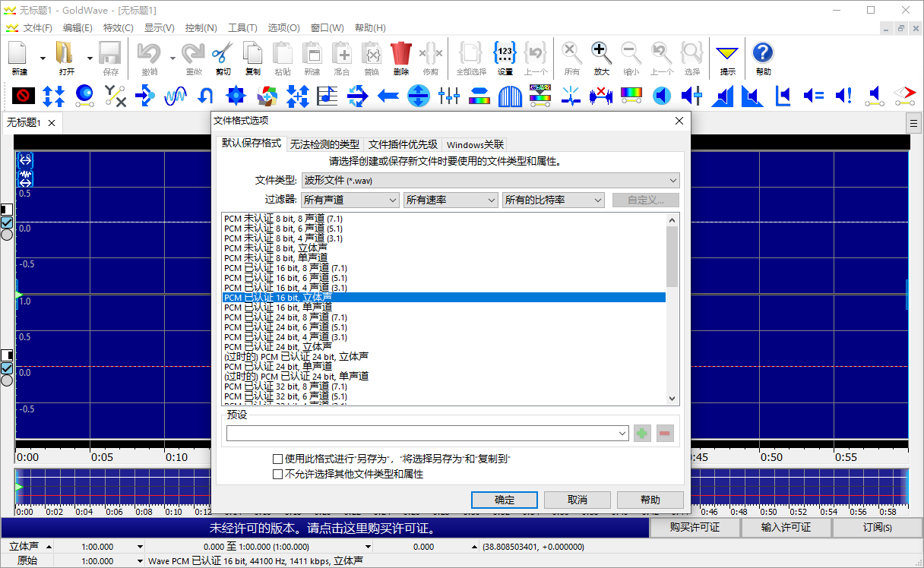Open the 选项(O) menu
924x568 pixels.
pyautogui.click(x=283, y=27)
